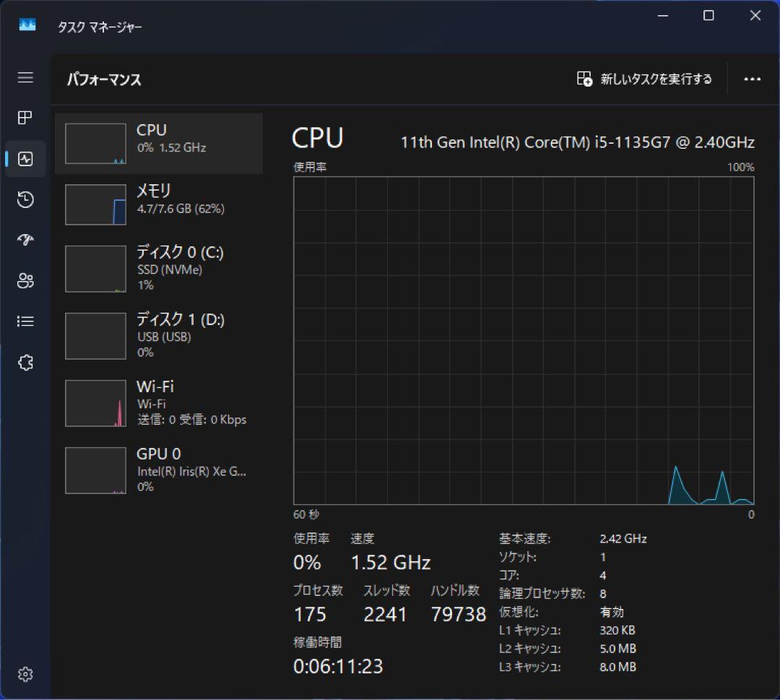
Task: Select the Wi-Fi performance panel
Action: [x=159, y=402]
